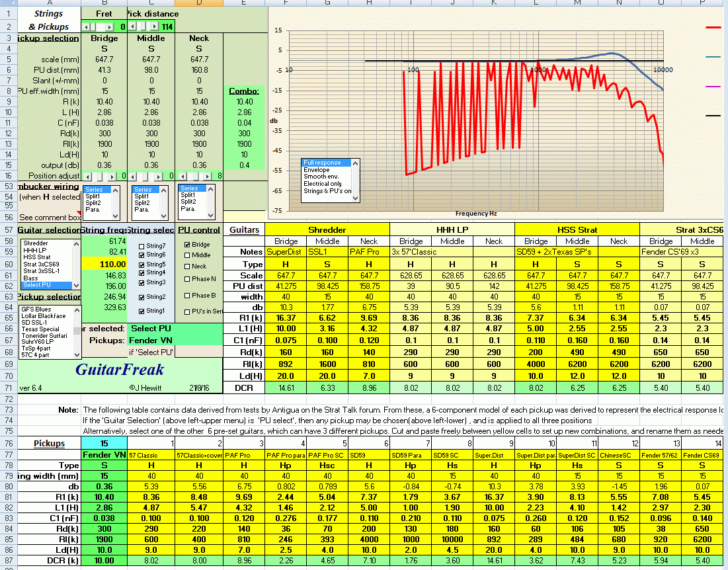Click the down scroll arrow of the Bridge wiring listbox
This screenshot has height=570, width=728.
coord(114,217)
